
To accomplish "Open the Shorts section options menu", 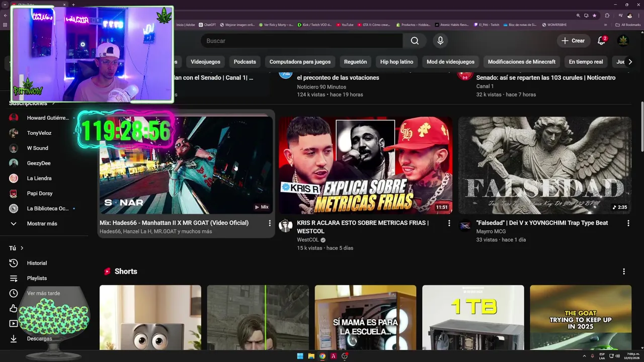I will point(624,271).
